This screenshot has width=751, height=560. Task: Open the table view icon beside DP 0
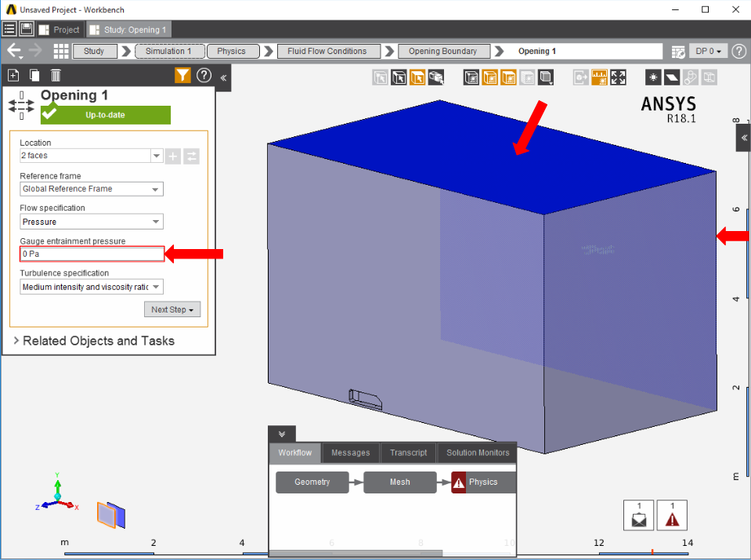pyautogui.click(x=678, y=51)
